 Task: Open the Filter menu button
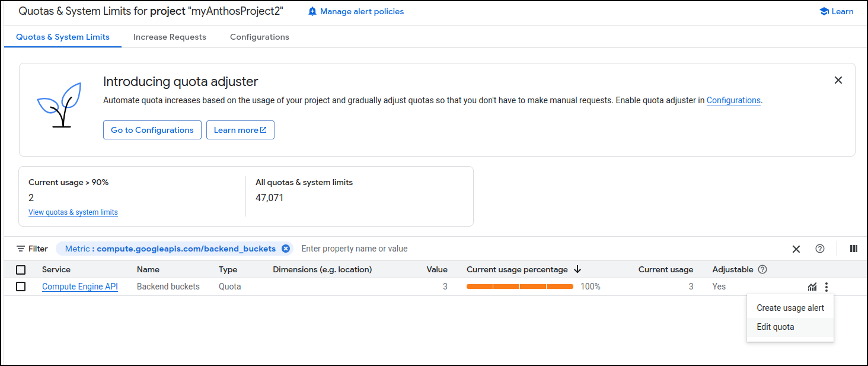32,249
